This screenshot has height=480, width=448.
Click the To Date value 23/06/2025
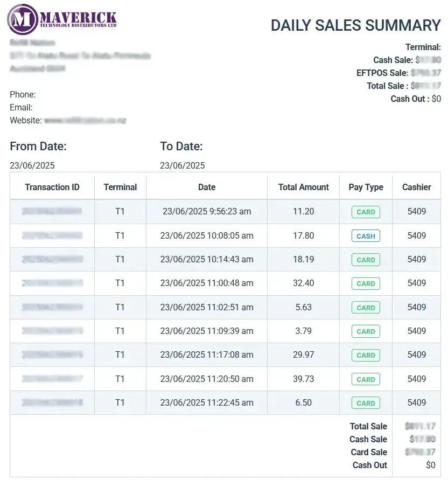[x=183, y=165]
